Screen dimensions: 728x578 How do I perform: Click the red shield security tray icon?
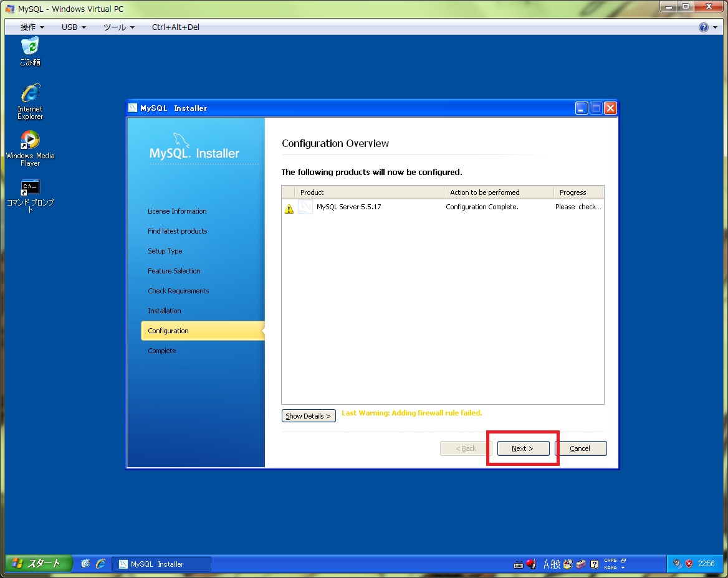click(x=689, y=564)
